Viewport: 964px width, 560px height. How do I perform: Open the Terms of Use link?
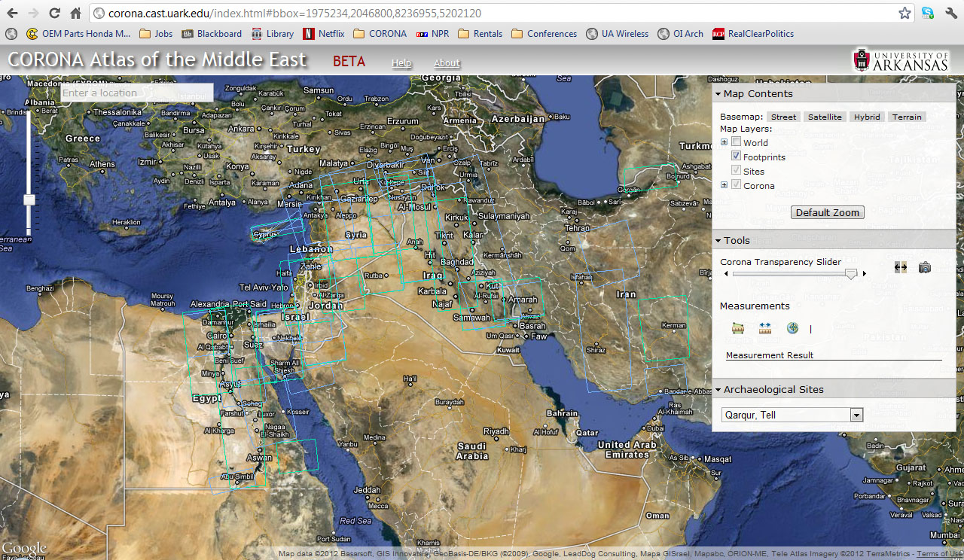point(939,554)
